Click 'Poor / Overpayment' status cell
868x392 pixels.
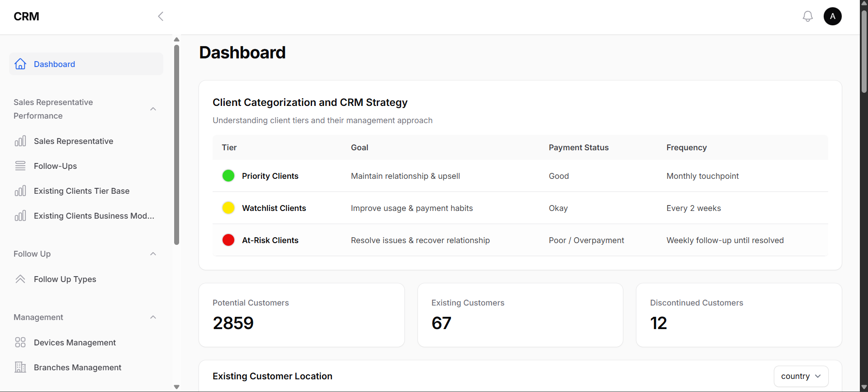(586, 240)
